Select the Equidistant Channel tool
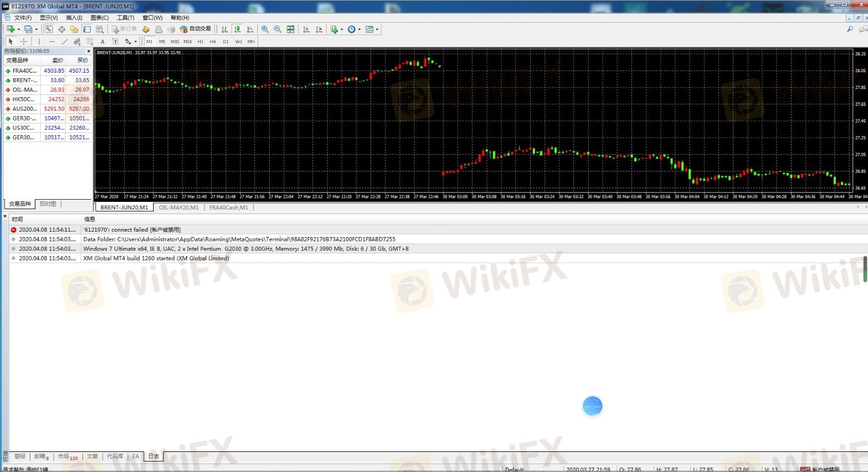Screen dimensions: 868x472 click(x=77, y=41)
